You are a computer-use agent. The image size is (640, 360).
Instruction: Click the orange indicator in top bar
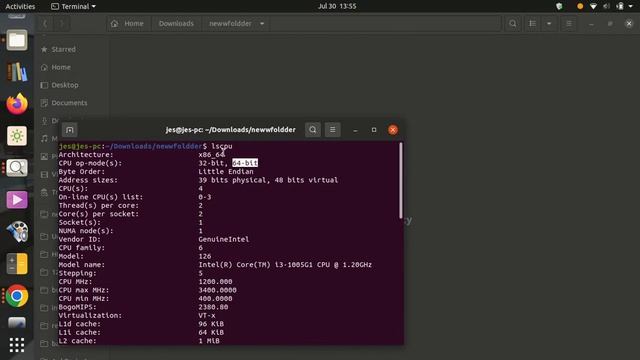click(580, 6)
